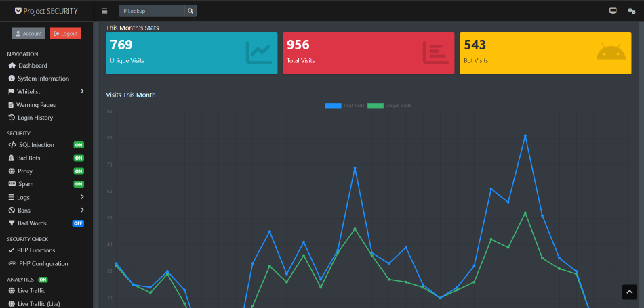Click the Project SECURITY brand link

(x=46, y=11)
